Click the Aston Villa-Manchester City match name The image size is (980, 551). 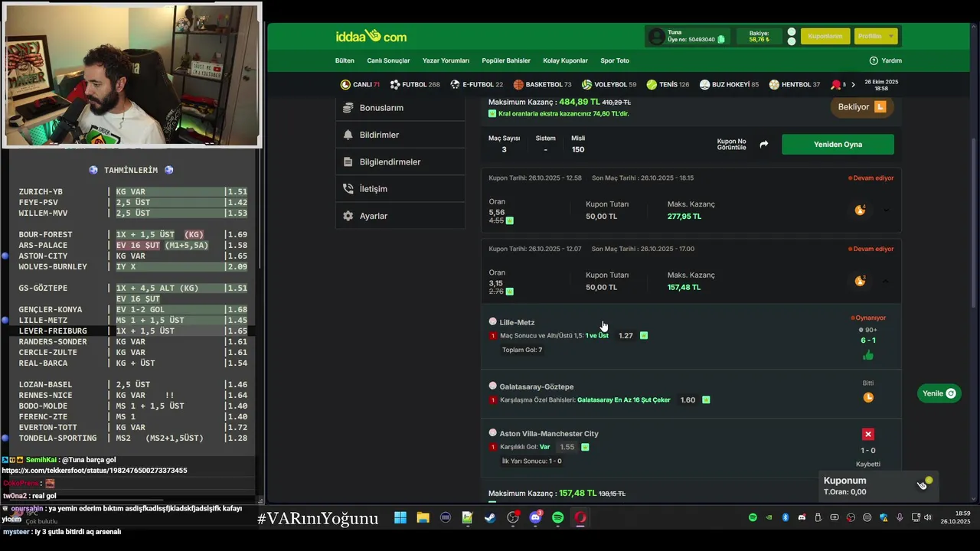(549, 434)
